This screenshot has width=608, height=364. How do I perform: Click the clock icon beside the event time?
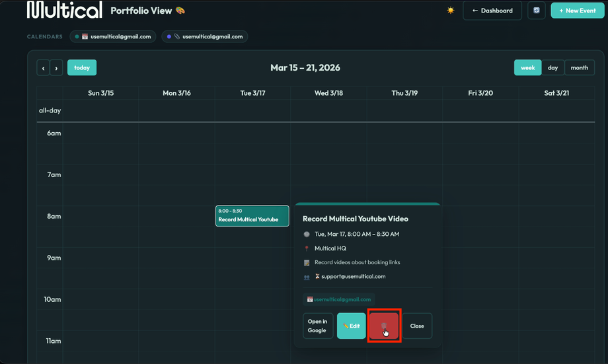coord(307,234)
